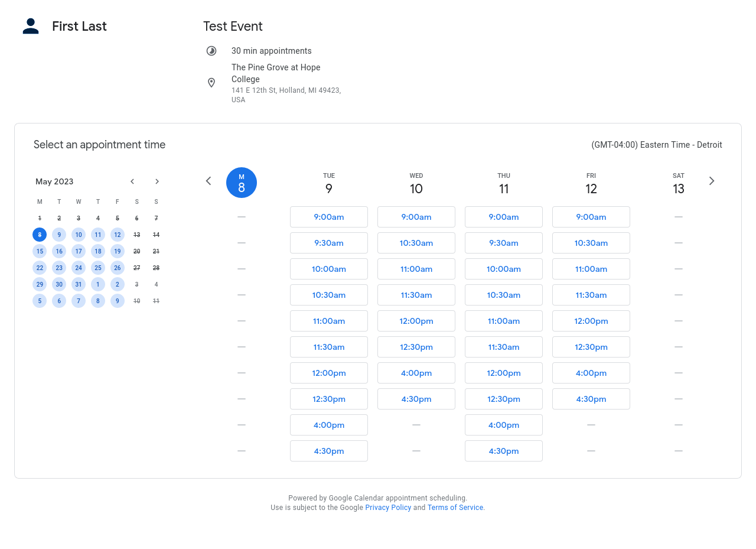Choose Friday 11:30am appointment time
This screenshot has width=756, height=549.
point(591,295)
